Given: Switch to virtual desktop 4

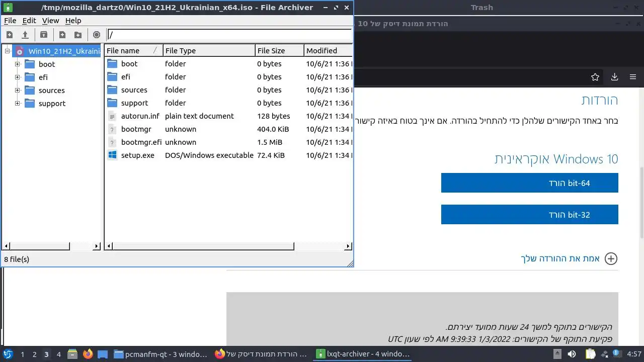Looking at the screenshot, I should pyautogui.click(x=58, y=354).
